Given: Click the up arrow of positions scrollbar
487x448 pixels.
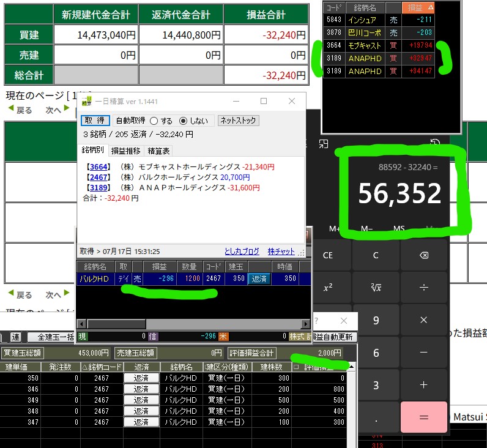Looking at the screenshot, I should pyautogui.click(x=351, y=367).
